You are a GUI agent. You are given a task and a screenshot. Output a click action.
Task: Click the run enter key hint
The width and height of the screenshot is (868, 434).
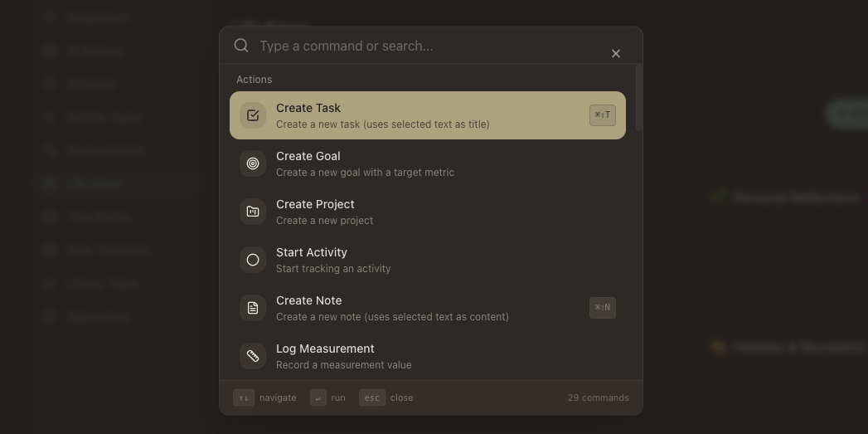(318, 397)
